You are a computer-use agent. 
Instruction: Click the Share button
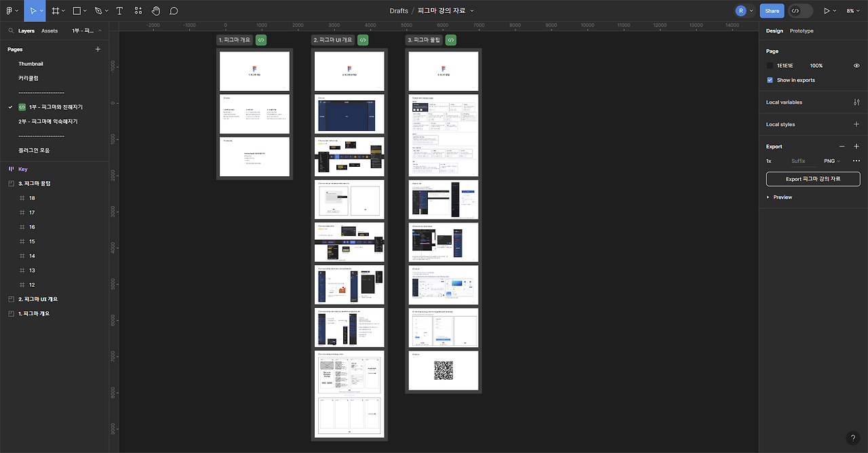(x=772, y=11)
